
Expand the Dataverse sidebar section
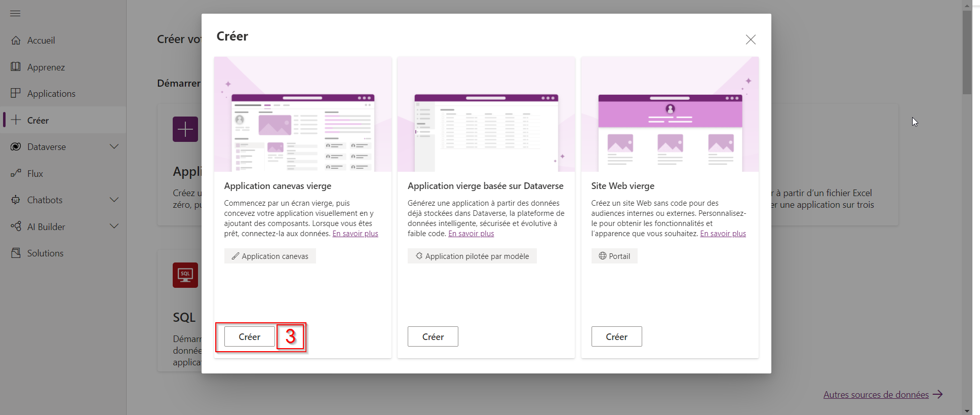pyautogui.click(x=114, y=146)
